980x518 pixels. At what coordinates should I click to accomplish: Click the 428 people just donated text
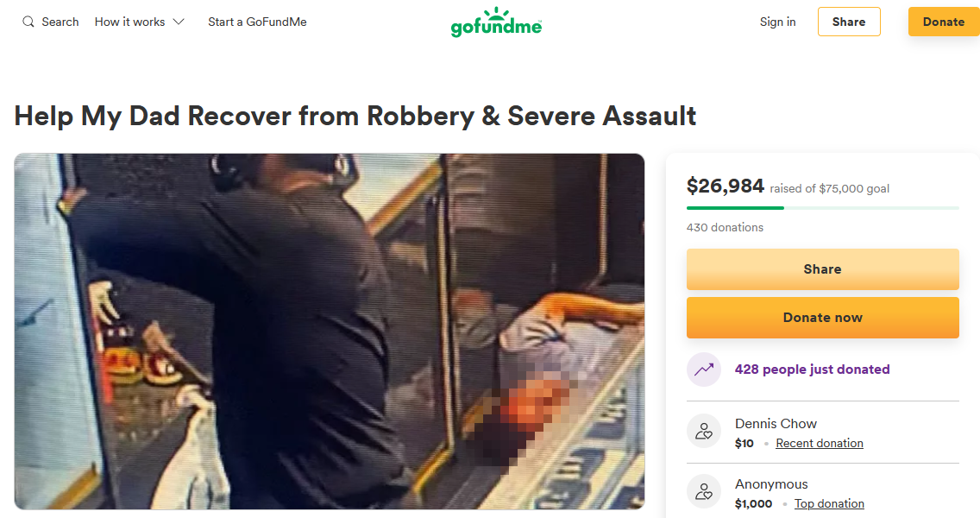pyautogui.click(x=812, y=370)
